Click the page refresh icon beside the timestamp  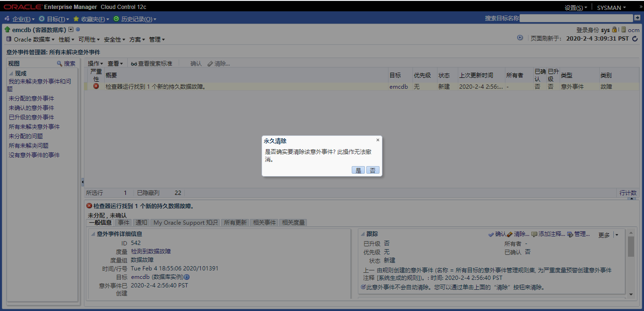(635, 38)
